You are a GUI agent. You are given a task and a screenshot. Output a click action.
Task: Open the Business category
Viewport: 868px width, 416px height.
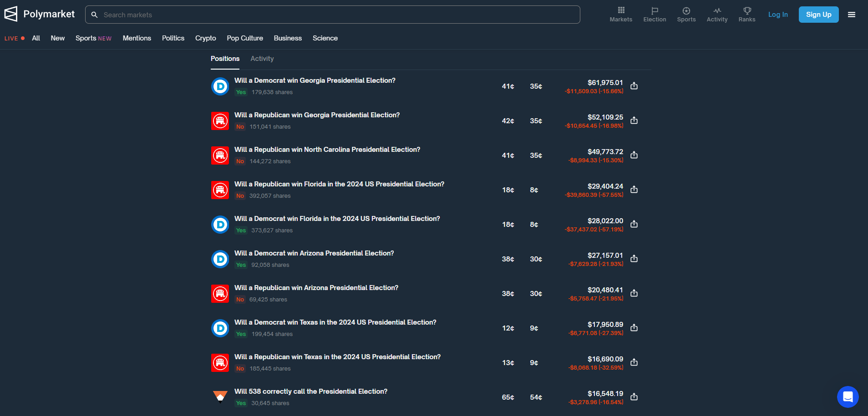pyautogui.click(x=288, y=38)
